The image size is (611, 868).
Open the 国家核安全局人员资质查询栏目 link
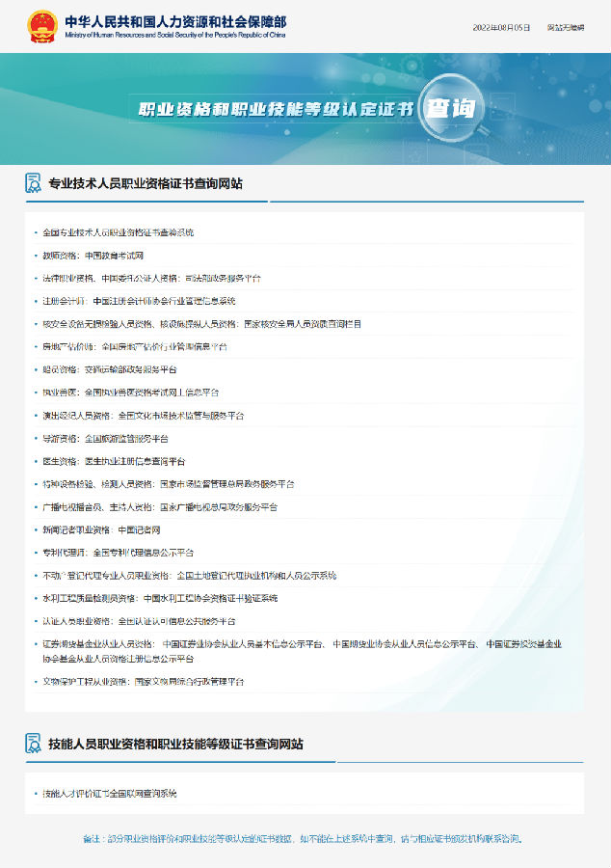click(303, 324)
